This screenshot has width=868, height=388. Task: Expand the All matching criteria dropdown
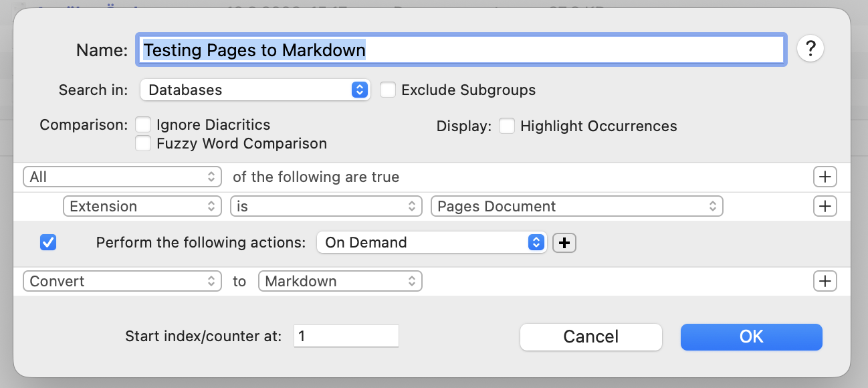click(x=122, y=177)
